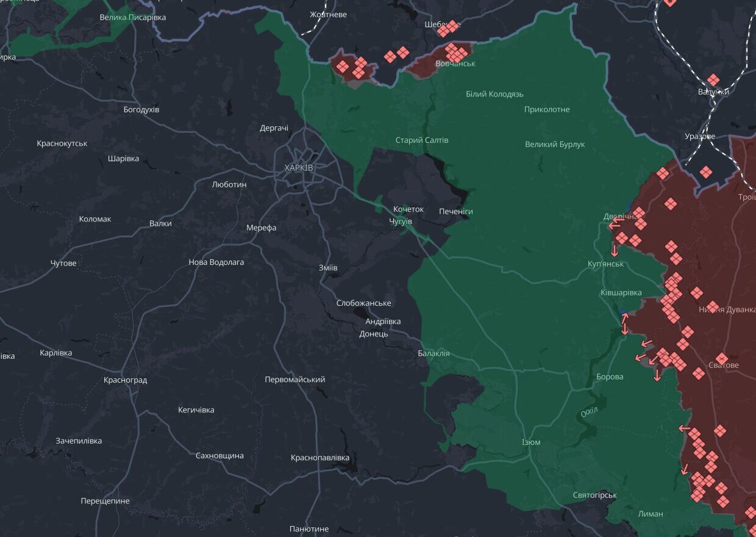Click the Кегичівка label
Viewport: 756px width, 537px height.
[x=196, y=409]
